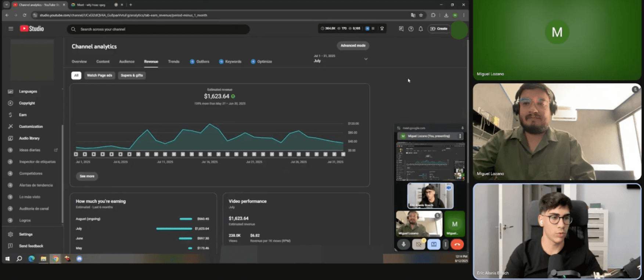
Task: Open the notifications bell in YouTube Studio
Action: coord(421,29)
